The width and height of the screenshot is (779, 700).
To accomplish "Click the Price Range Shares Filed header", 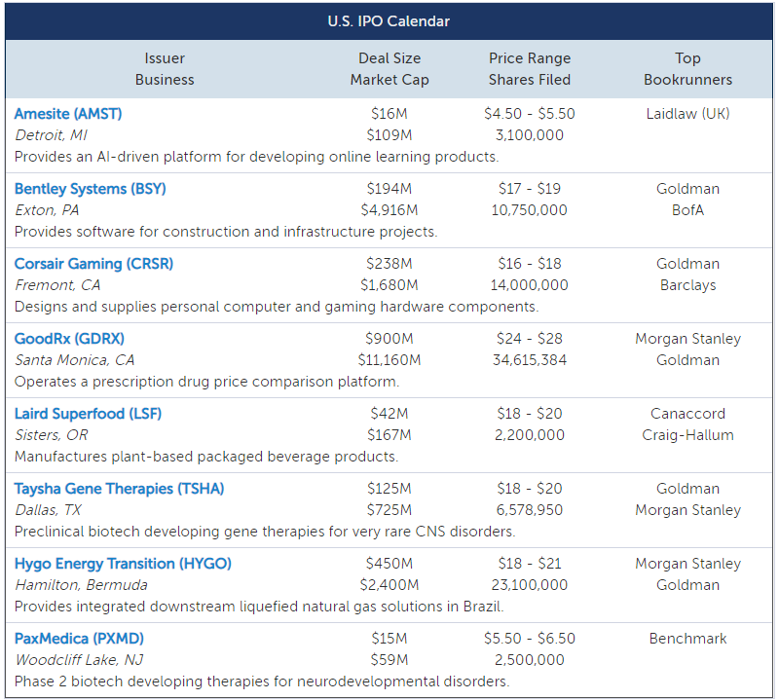I will (530, 69).
